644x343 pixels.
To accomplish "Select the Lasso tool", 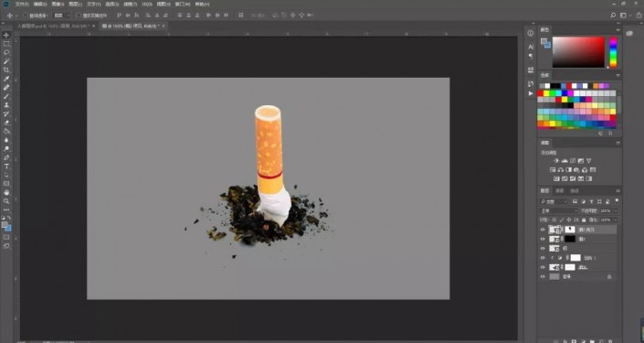I will click(x=6, y=53).
